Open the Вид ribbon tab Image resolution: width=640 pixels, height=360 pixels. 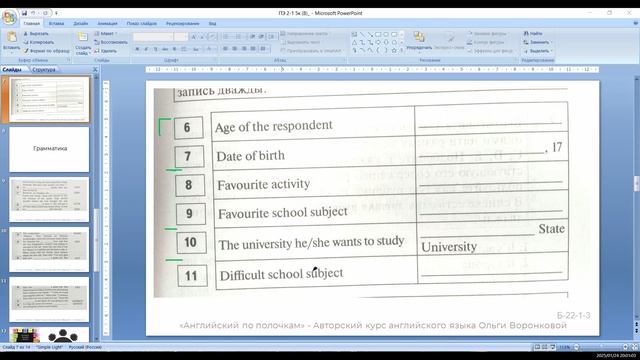click(212, 24)
